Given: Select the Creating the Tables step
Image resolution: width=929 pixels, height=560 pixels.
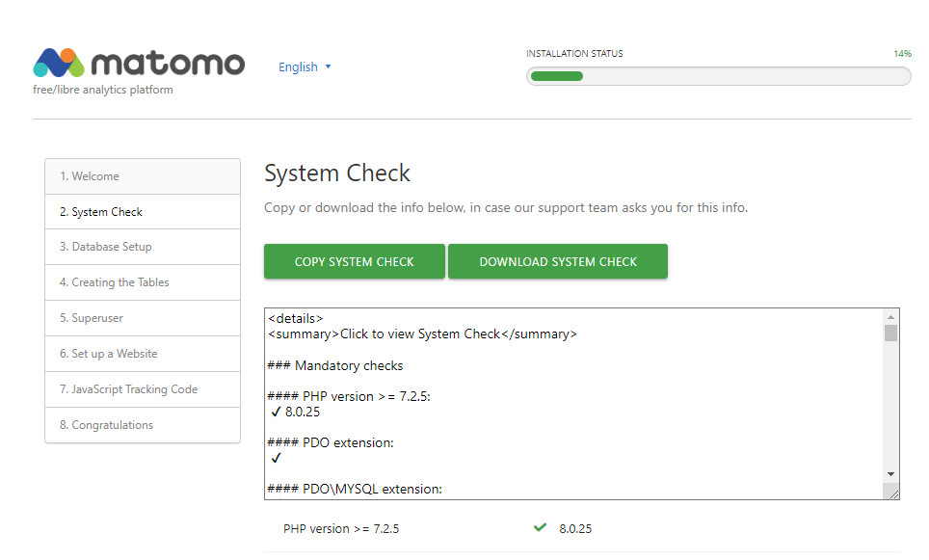Looking at the screenshot, I should [143, 282].
